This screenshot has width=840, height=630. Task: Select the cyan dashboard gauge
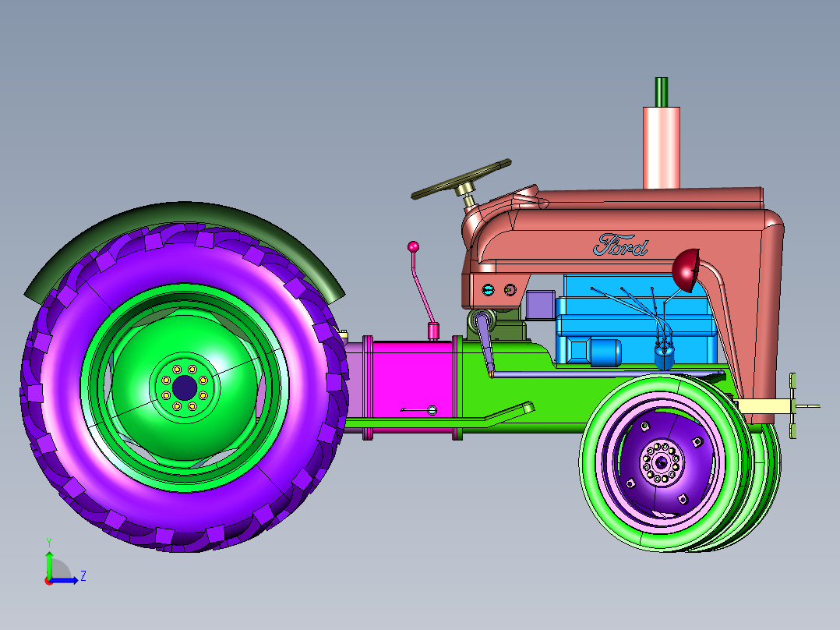click(488, 290)
